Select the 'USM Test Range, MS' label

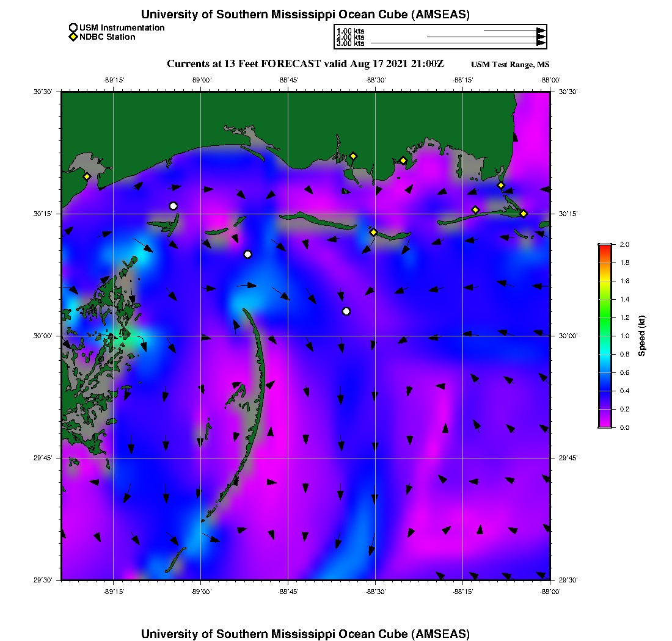click(510, 65)
